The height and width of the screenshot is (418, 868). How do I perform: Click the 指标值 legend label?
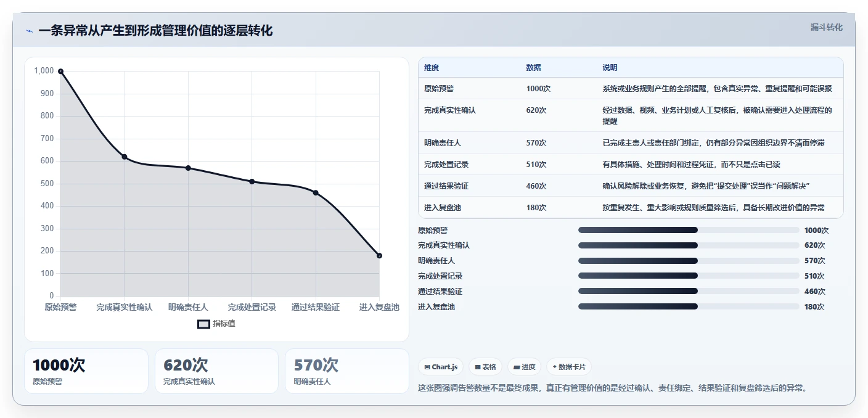click(x=224, y=324)
